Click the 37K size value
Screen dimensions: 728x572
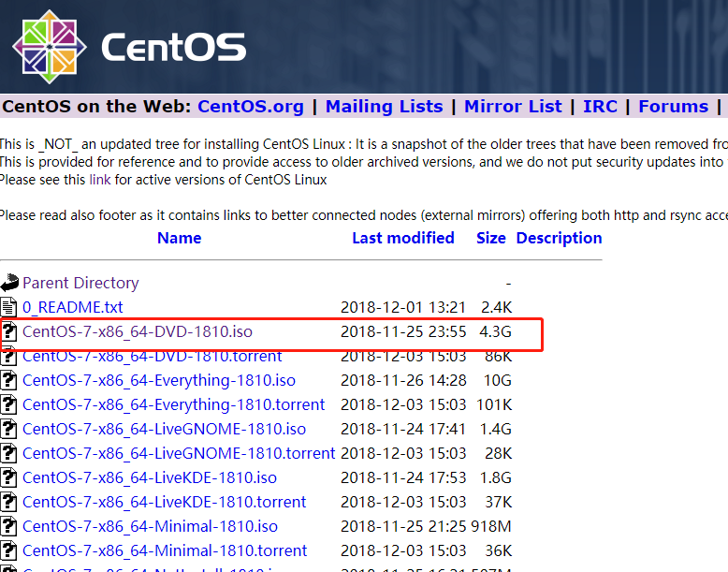pyautogui.click(x=498, y=502)
